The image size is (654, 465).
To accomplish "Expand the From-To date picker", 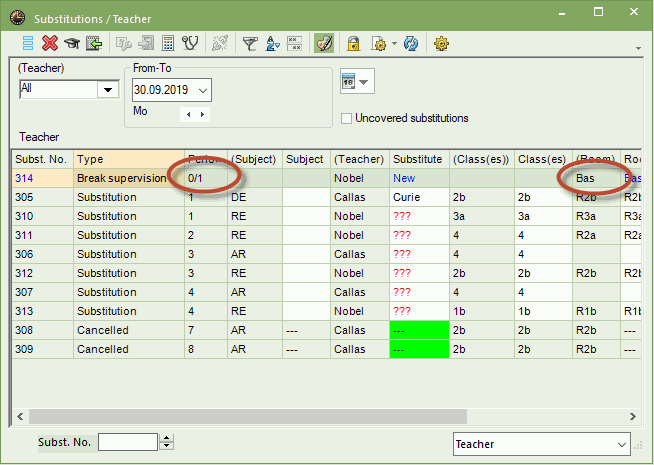I will coord(204,90).
